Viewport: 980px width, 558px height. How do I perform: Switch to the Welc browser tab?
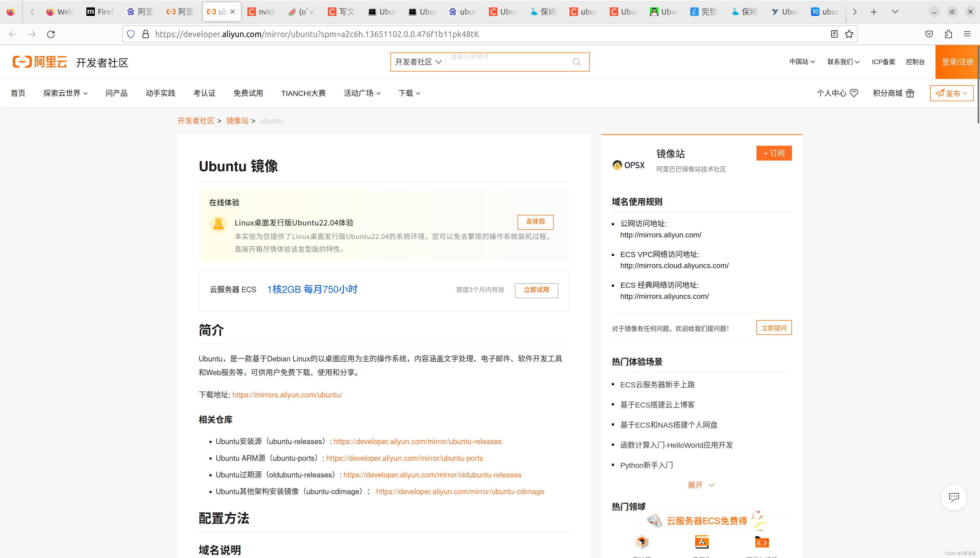pyautogui.click(x=61, y=12)
